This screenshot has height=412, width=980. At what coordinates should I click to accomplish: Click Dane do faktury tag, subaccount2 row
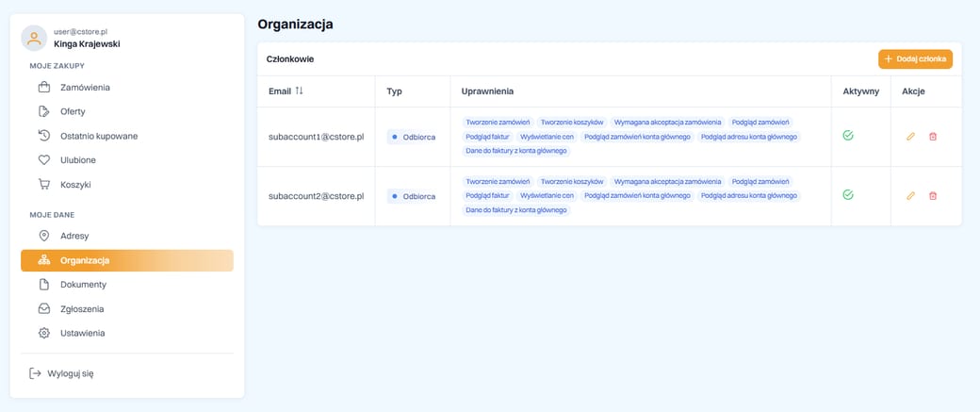[x=516, y=210]
